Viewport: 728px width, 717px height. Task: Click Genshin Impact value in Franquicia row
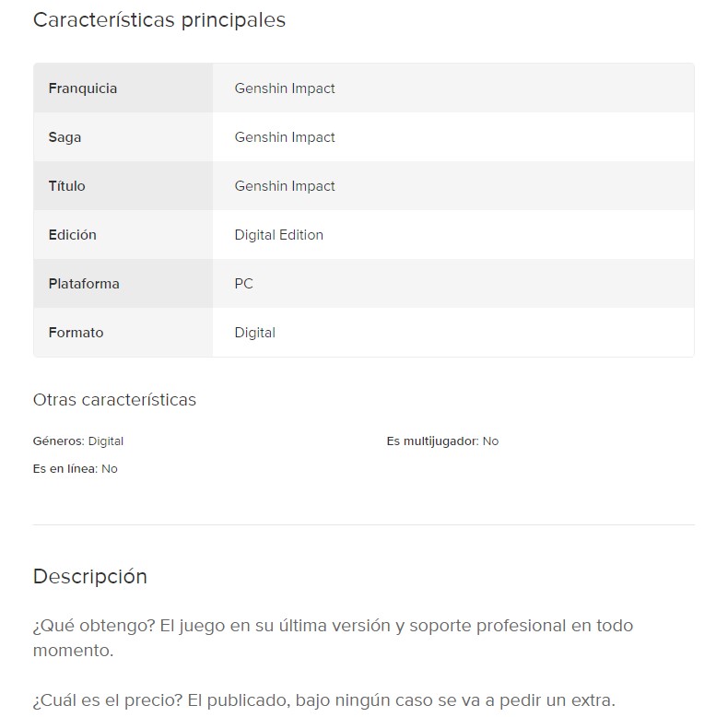285,88
